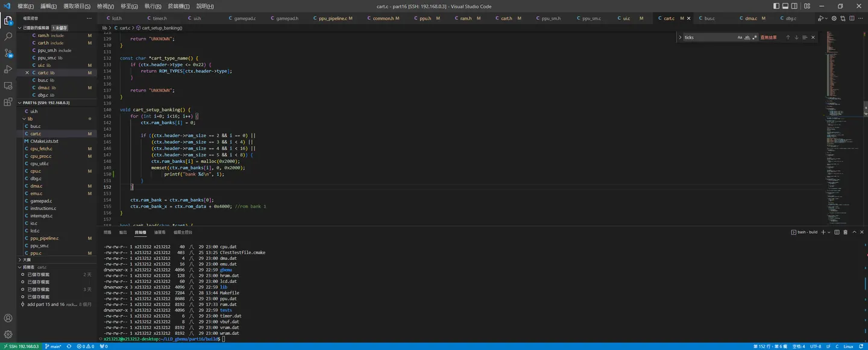Open the 終端機(T) menu
Image resolution: width=868 pixels, height=350 pixels.
[x=178, y=6]
